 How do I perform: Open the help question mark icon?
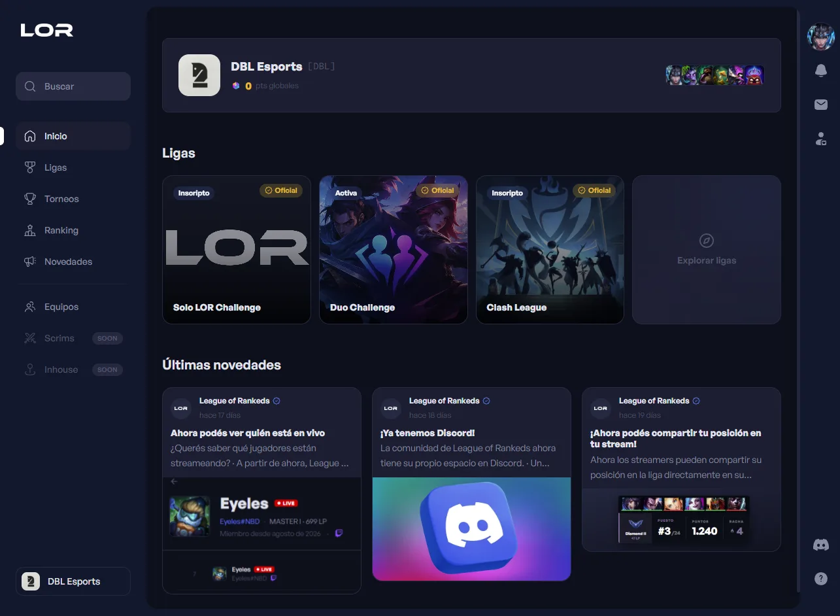tap(821, 579)
